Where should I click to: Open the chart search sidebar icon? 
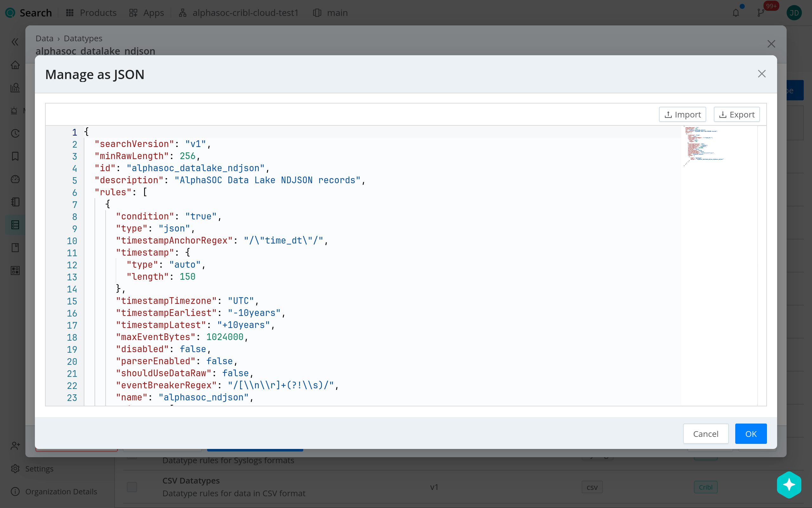tap(15, 88)
